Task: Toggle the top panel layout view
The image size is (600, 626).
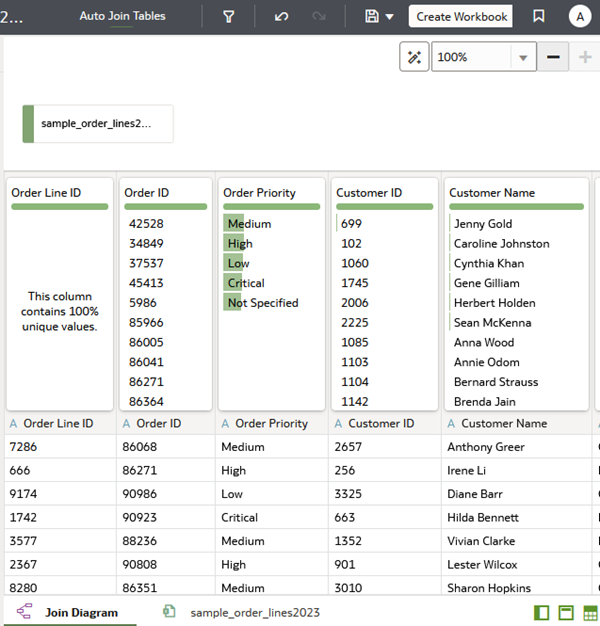Action: pos(566,612)
